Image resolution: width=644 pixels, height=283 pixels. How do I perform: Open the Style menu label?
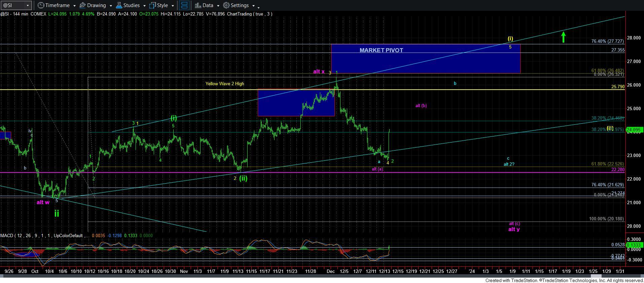pos(162,5)
